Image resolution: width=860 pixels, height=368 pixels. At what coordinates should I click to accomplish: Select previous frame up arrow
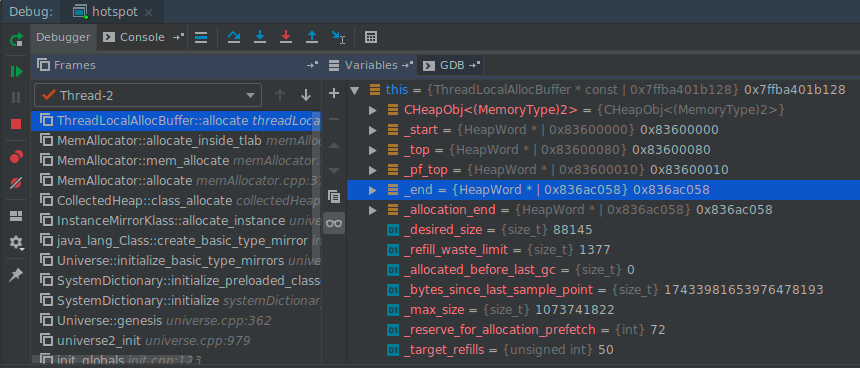280,95
